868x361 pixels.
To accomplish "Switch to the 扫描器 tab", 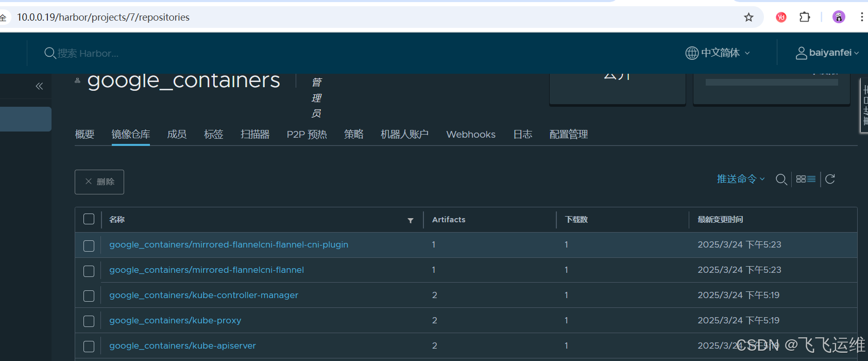I will (x=255, y=134).
